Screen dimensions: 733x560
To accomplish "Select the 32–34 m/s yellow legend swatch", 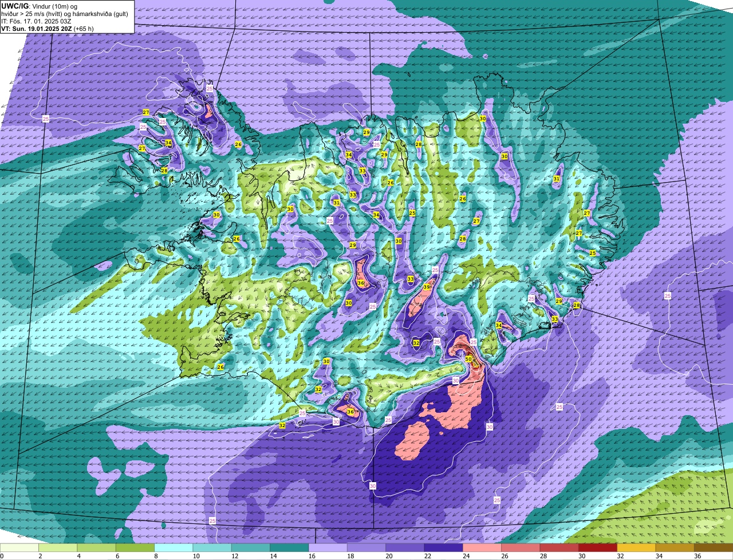I will (636, 547).
